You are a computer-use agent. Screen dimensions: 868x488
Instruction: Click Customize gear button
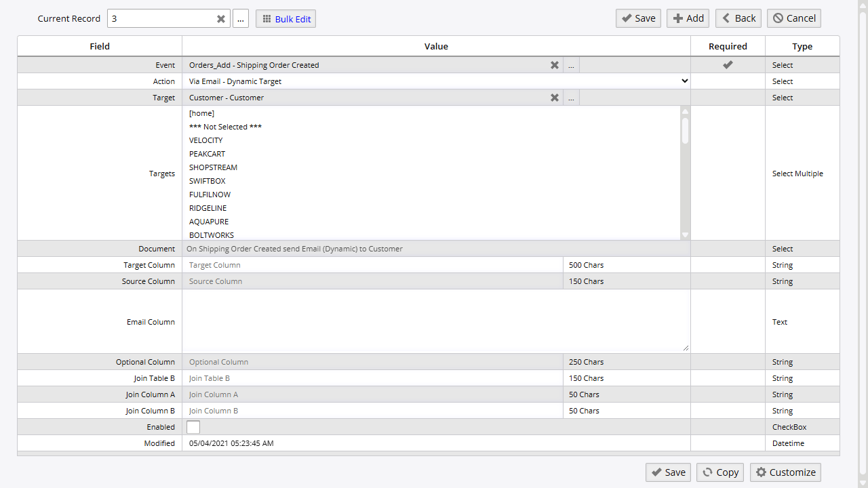[x=785, y=472]
